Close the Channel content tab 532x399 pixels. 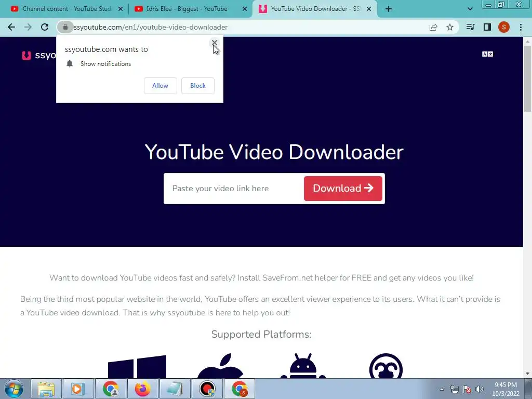[x=121, y=9]
